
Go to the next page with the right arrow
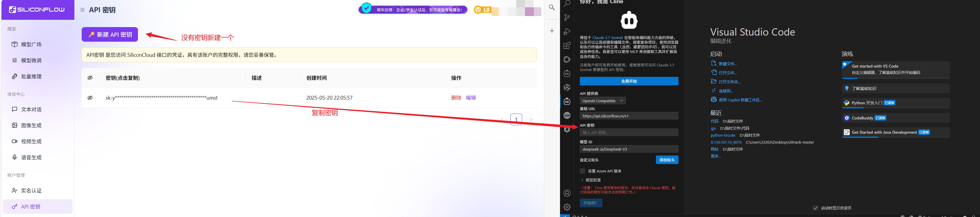(x=531, y=119)
